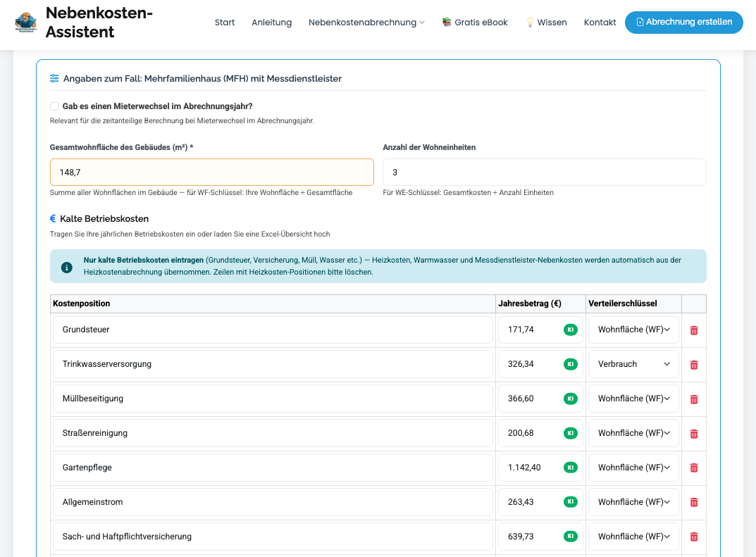Open the Verbrauch dropdown for Trinkwasserversorgung
The image size is (756, 557).
(633, 364)
